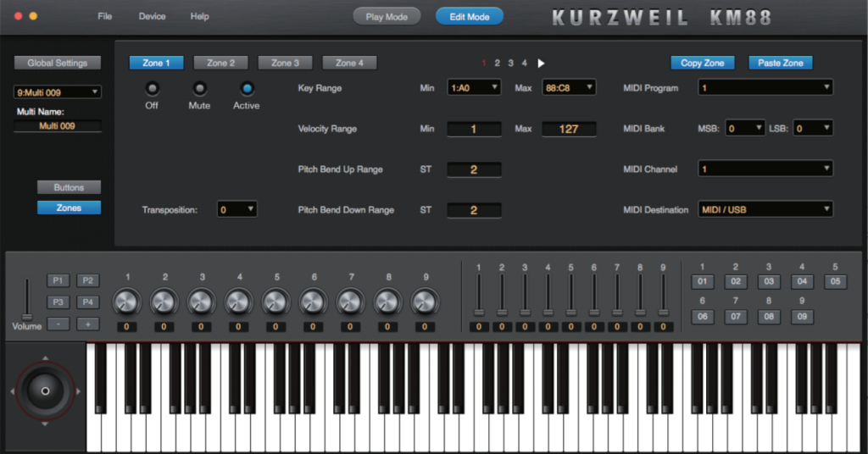This screenshot has width=868, height=454.
Task: Click the joystick left arrow
Action: [12, 391]
